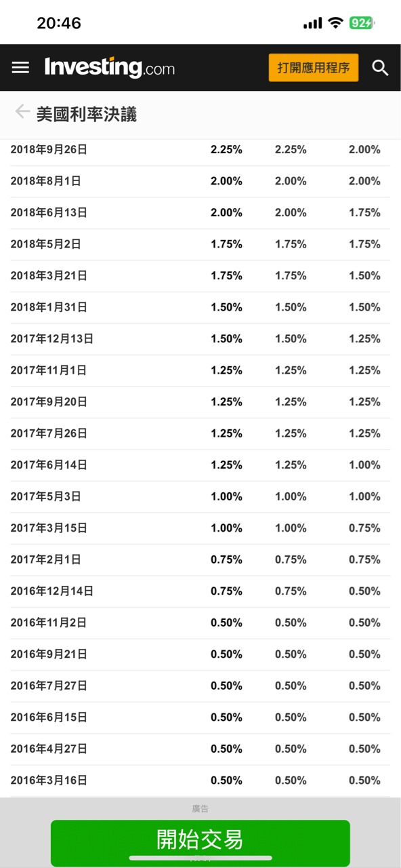The width and height of the screenshot is (401, 868).
Task: Tap the cellular signal bars icon
Action: click(x=313, y=22)
